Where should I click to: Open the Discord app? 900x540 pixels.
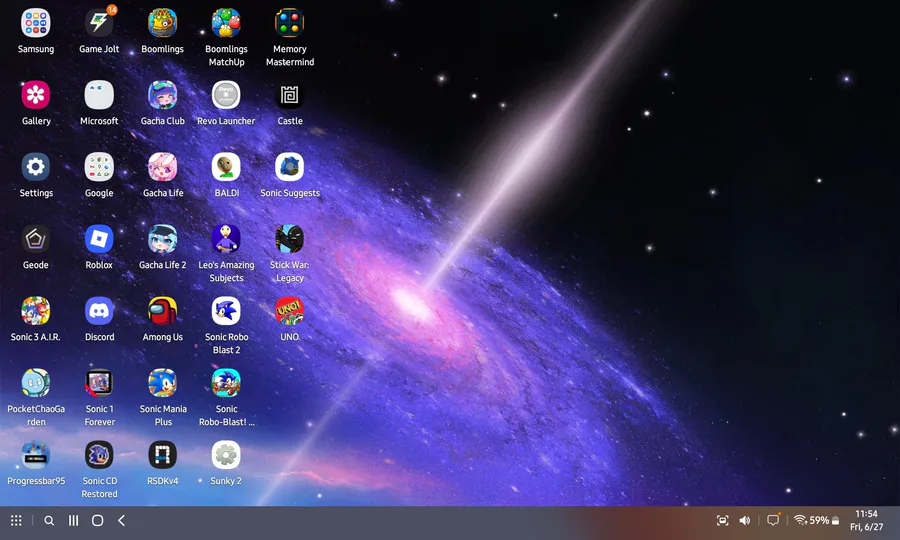click(x=99, y=311)
